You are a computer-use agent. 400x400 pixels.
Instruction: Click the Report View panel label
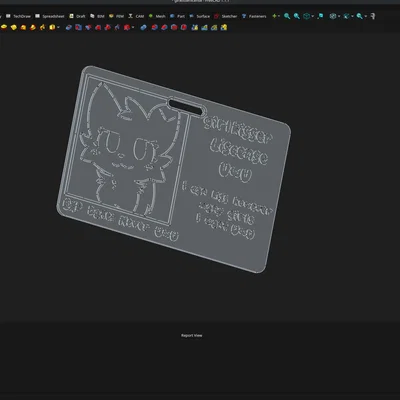[x=192, y=335]
